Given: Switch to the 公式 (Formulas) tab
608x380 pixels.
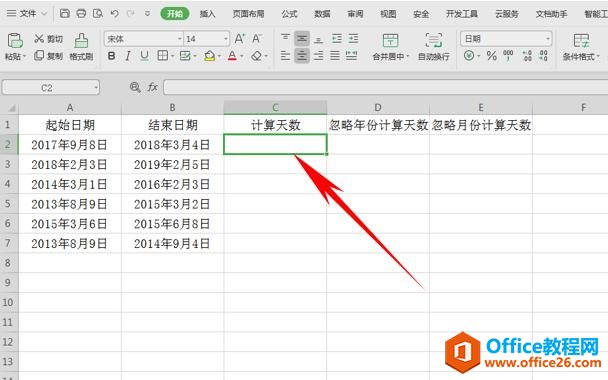Looking at the screenshot, I should (x=289, y=14).
